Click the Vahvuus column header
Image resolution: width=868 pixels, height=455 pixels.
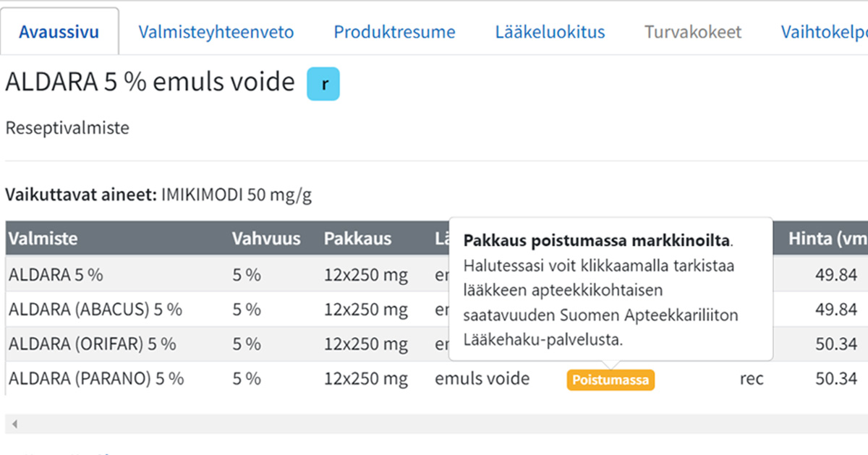(x=266, y=239)
